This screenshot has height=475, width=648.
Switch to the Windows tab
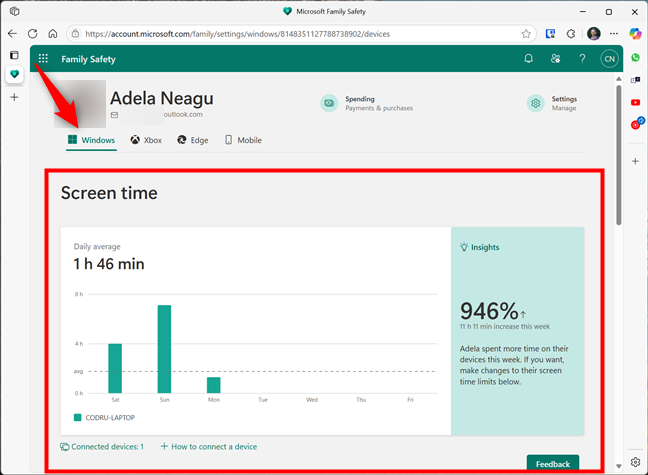pos(91,140)
